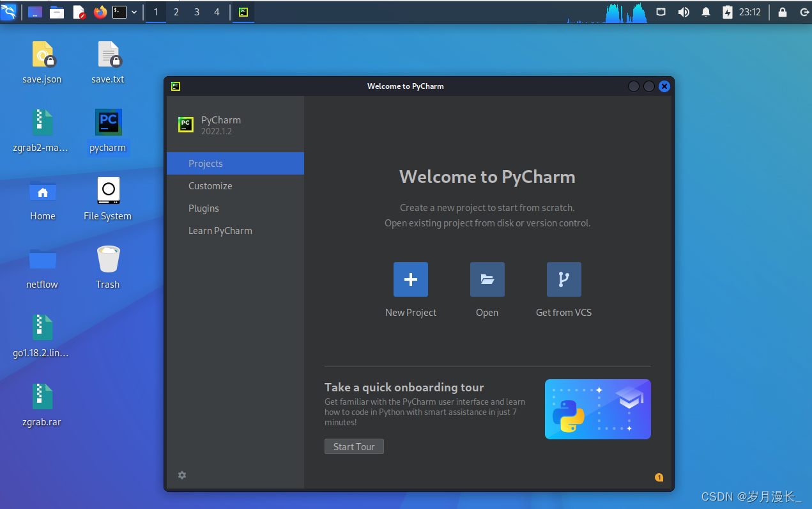Screen dimensions: 812x509
Task: Click the text editor launcher in panel
Action: coord(79,12)
